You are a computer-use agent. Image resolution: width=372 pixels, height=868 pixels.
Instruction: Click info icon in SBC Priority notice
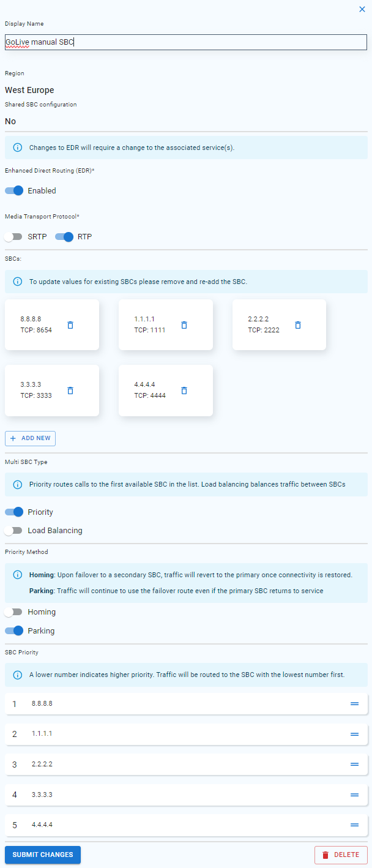17,675
